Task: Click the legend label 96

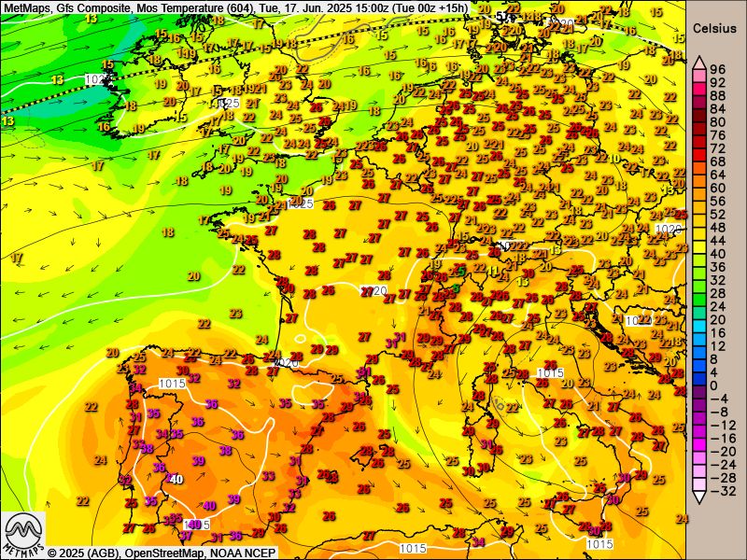Action: [x=718, y=69]
